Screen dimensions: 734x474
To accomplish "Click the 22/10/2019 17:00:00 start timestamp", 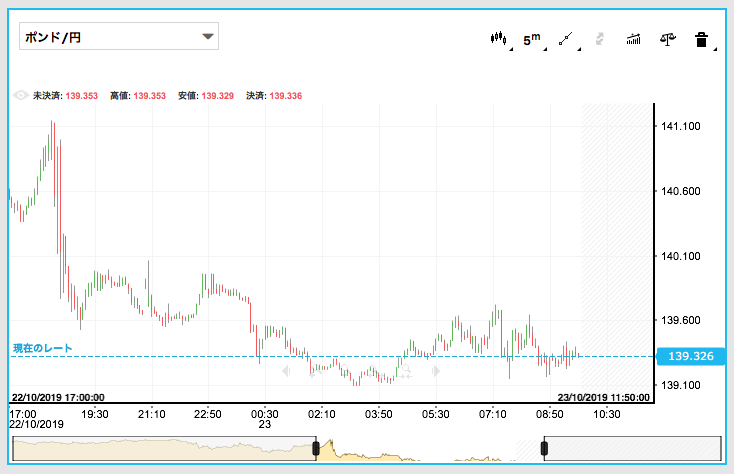I will (58, 397).
